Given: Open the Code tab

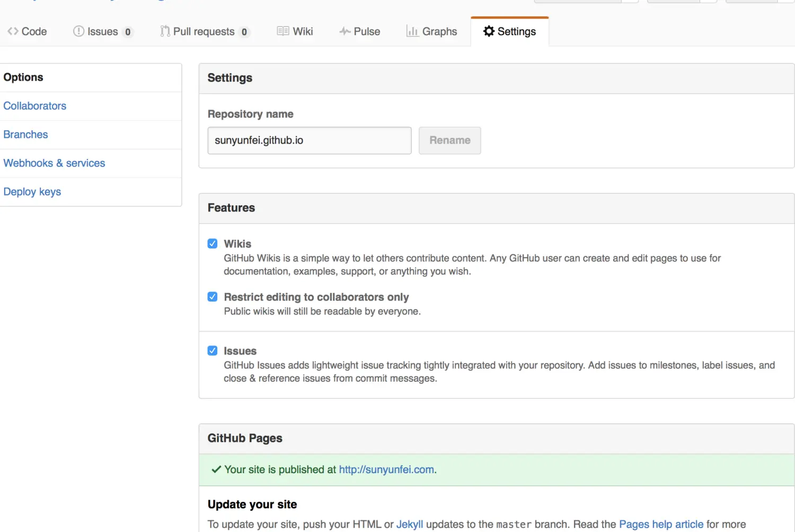Looking at the screenshot, I should click(x=27, y=31).
